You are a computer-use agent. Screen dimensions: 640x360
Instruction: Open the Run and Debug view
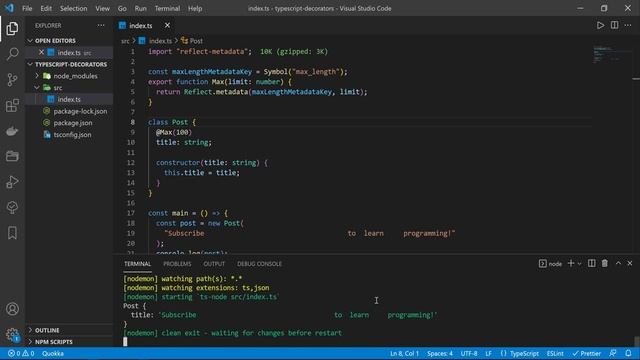pyautogui.click(x=12, y=182)
